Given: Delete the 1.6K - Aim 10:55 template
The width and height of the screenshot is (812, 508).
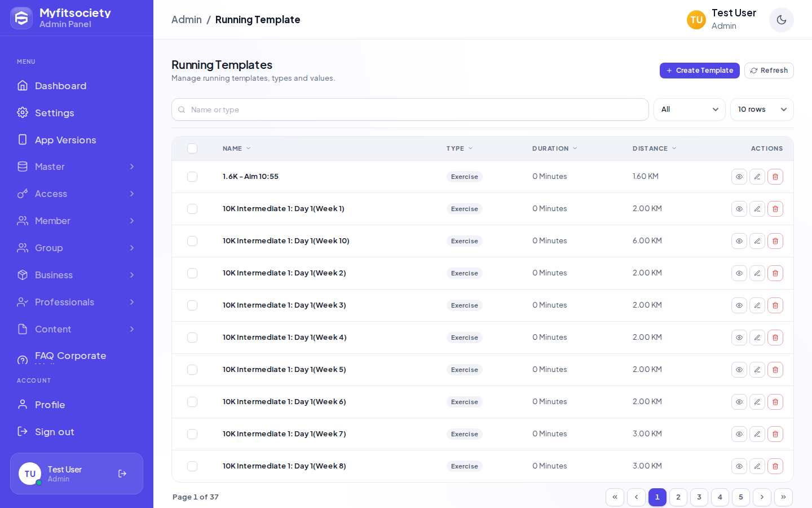Looking at the screenshot, I should tap(775, 177).
